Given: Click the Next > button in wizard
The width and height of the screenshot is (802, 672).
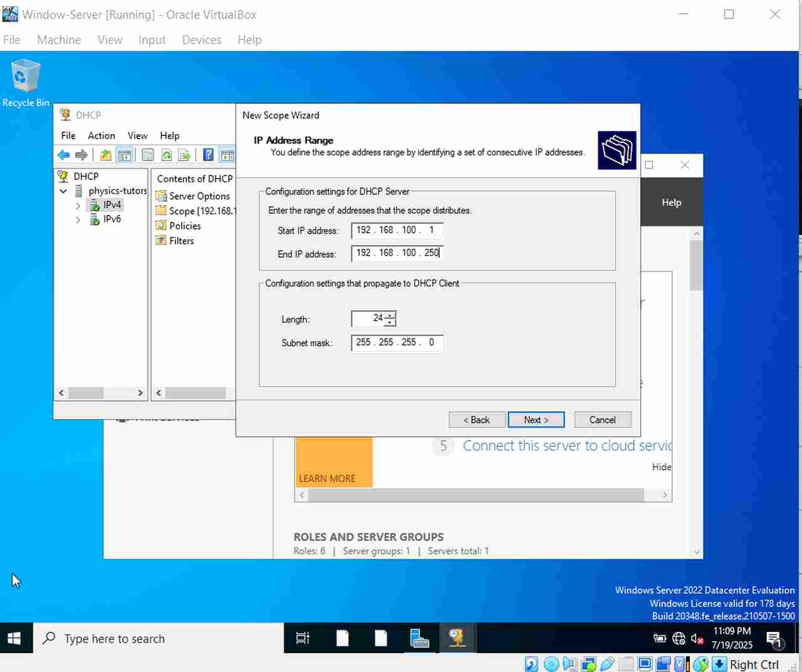Looking at the screenshot, I should (x=536, y=419).
